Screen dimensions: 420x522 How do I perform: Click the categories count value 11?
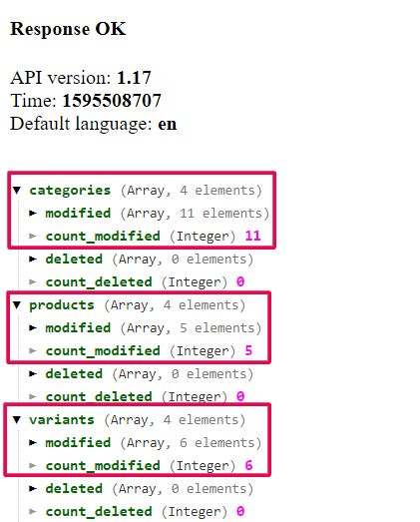253,236
